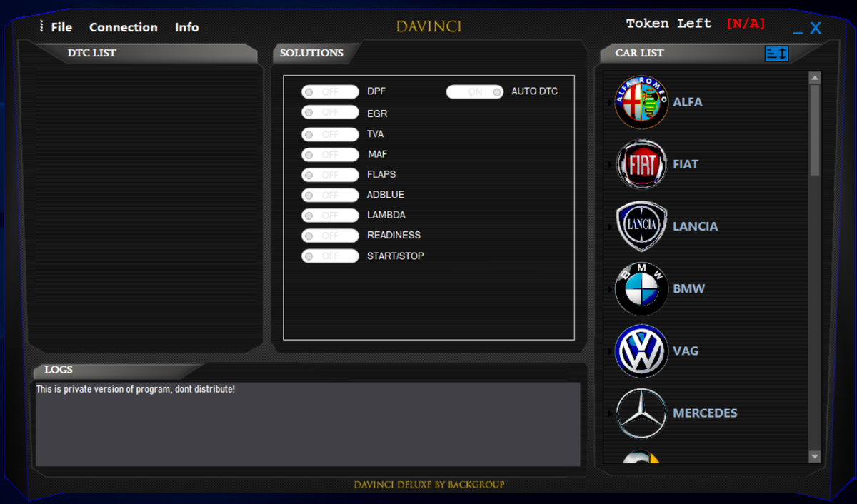Viewport: 857px width, 504px height.
Task: Click the BMW logo
Action: [641, 288]
